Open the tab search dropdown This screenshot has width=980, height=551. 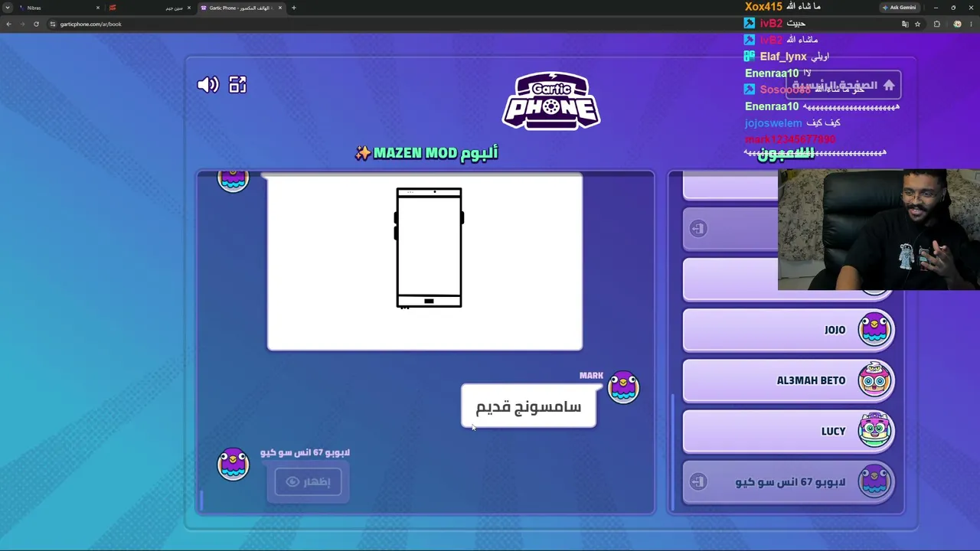(x=8, y=8)
